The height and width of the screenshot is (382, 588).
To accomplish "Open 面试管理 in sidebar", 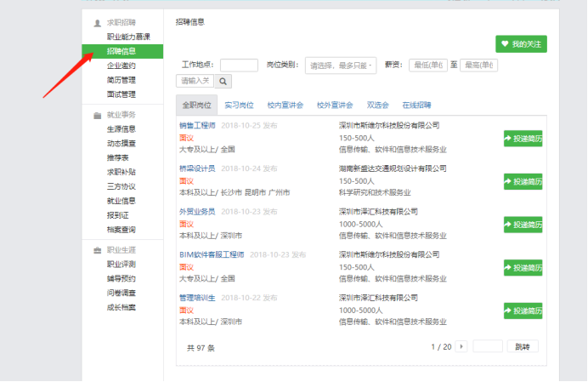I will (122, 94).
